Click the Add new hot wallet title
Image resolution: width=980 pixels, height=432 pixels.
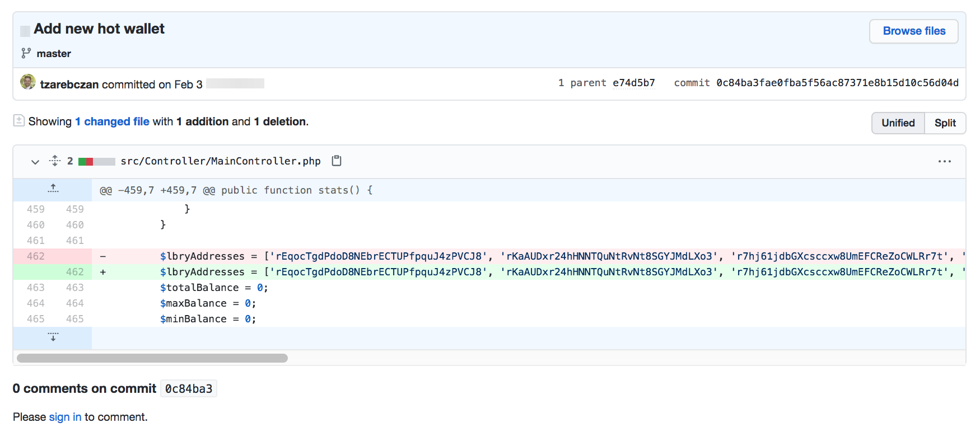(x=99, y=29)
